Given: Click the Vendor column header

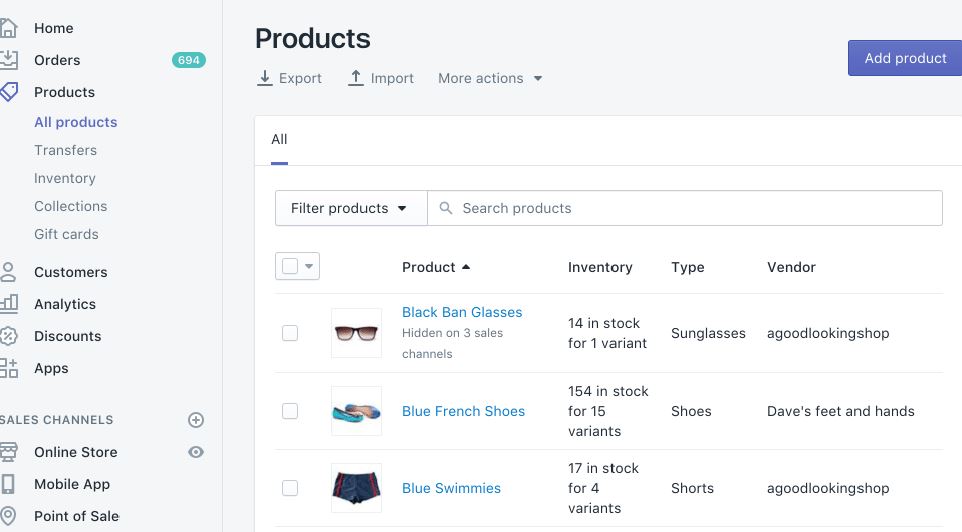Looking at the screenshot, I should coord(791,268).
